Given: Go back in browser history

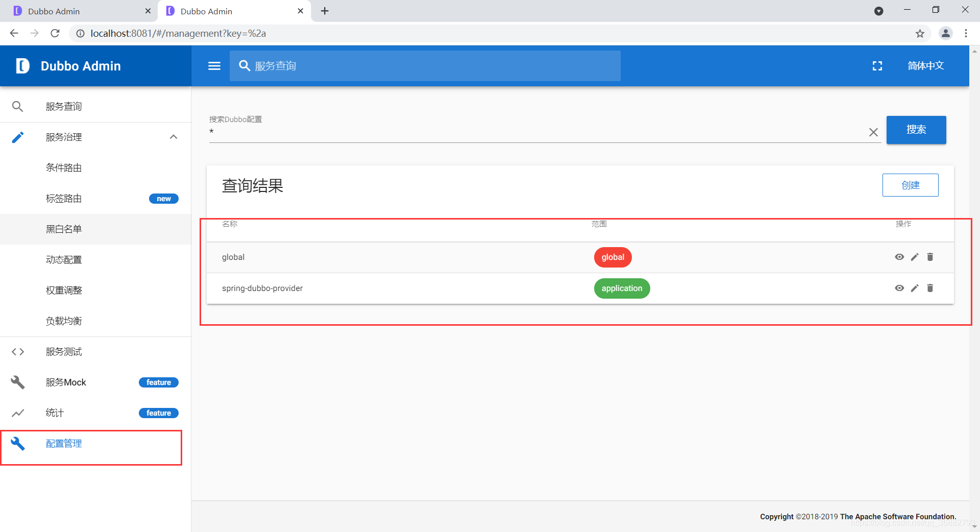Looking at the screenshot, I should 14,33.
